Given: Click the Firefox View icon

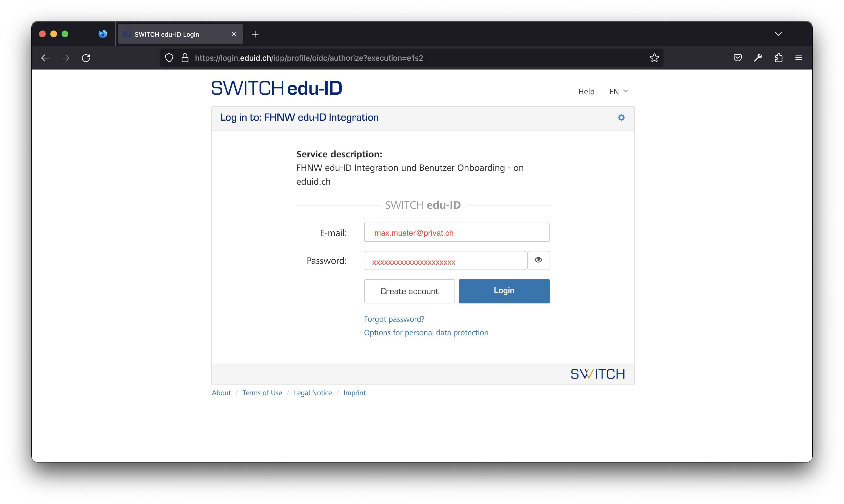Looking at the screenshot, I should click(x=103, y=34).
